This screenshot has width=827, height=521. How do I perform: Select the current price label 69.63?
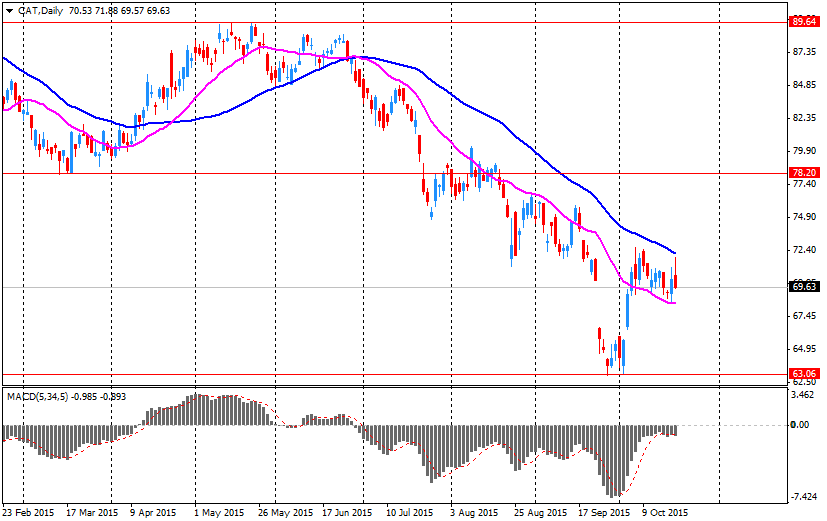(x=804, y=287)
